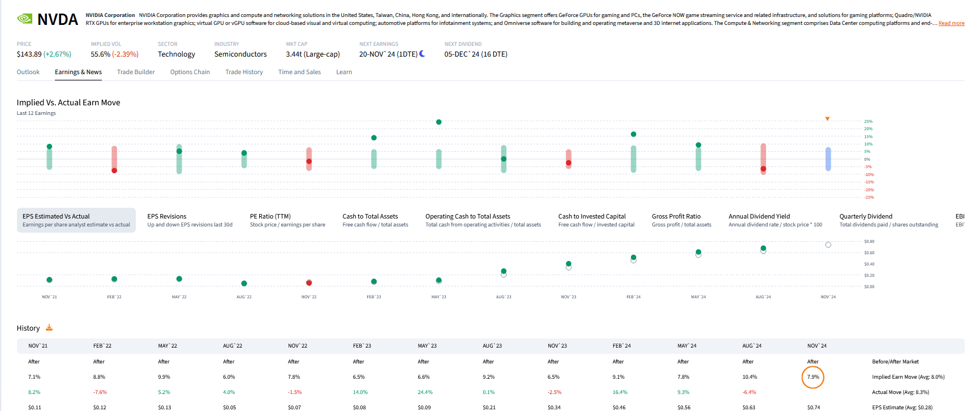This screenshot has width=980, height=411.
Task: Select the EPS Revisions metric
Action: (190, 220)
